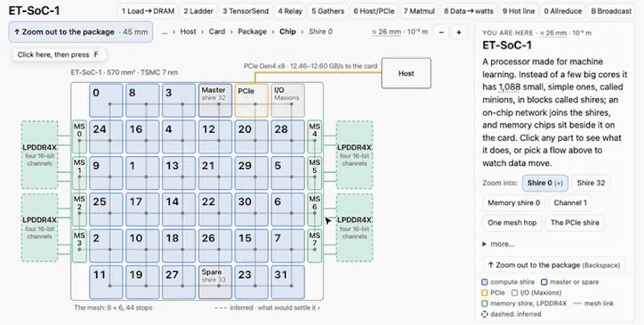
Task: Start the '1 Load→DRAM' flow
Action: pyautogui.click(x=148, y=11)
